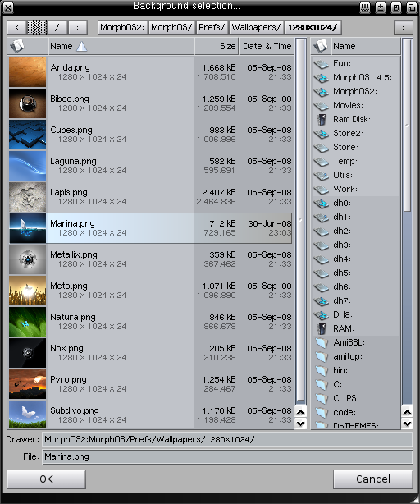Select the Pyro.png wallpaper thumbnail
The height and width of the screenshot is (504, 420).
pos(28,384)
